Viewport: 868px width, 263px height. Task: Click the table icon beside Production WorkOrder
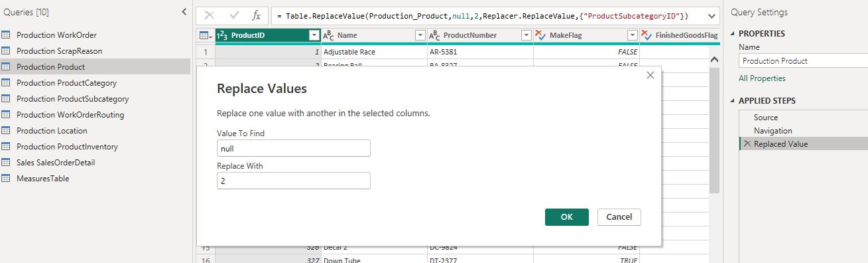point(6,35)
